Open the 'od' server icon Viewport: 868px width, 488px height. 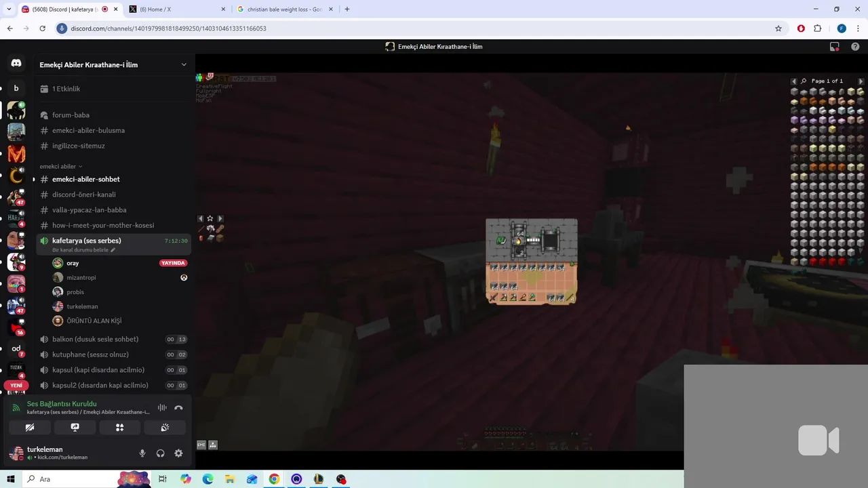click(x=16, y=348)
